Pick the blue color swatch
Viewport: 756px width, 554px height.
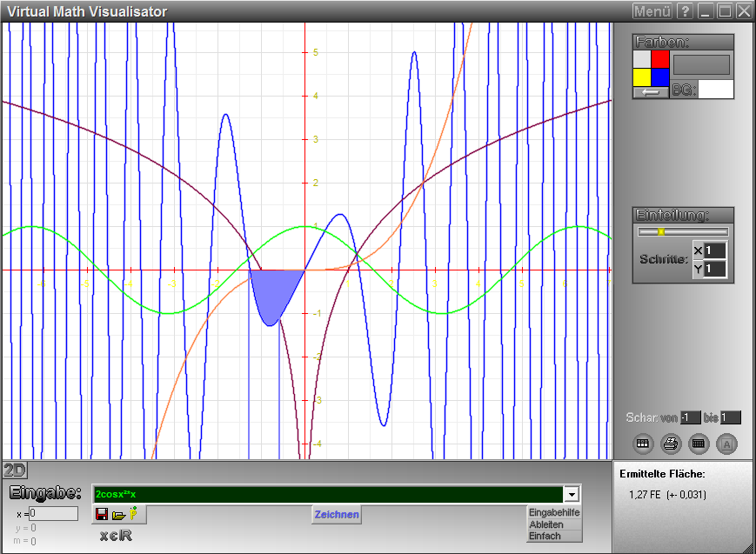click(660, 77)
